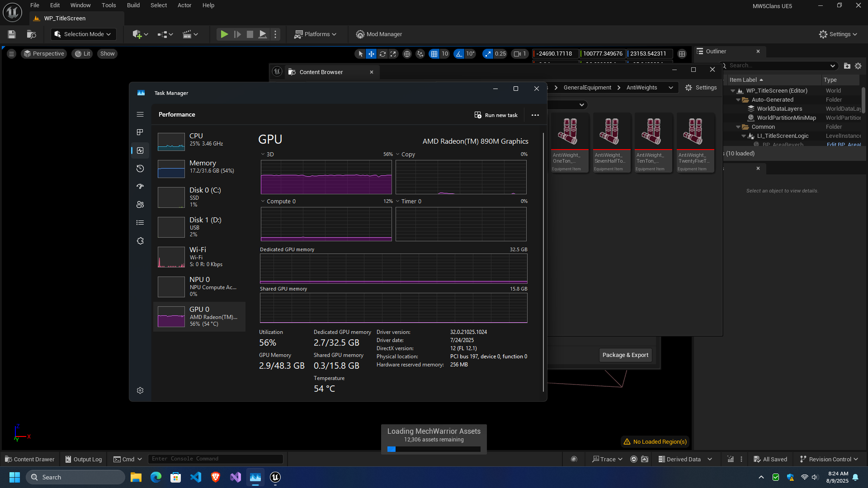Viewport: 868px width, 488px height.
Task: Open the Content Drawer
Action: 29,460
